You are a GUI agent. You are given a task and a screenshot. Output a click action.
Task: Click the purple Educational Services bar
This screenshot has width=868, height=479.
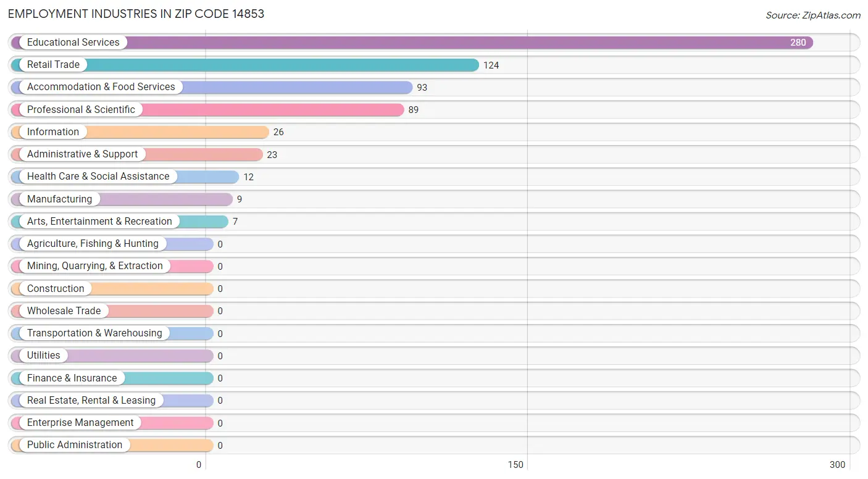pyautogui.click(x=412, y=43)
